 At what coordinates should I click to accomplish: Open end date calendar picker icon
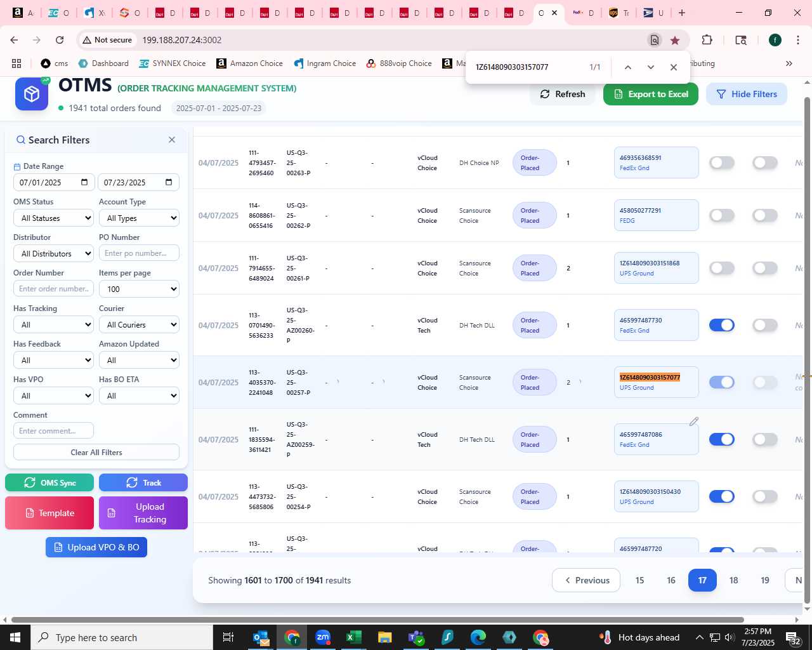[x=169, y=182]
